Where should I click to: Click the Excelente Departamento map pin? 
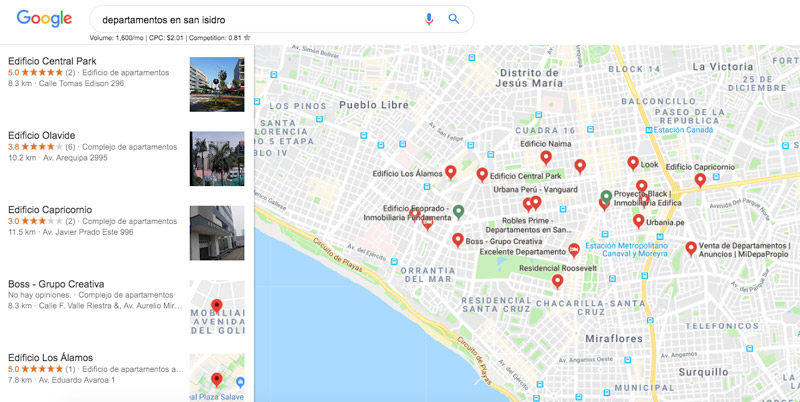(574, 250)
